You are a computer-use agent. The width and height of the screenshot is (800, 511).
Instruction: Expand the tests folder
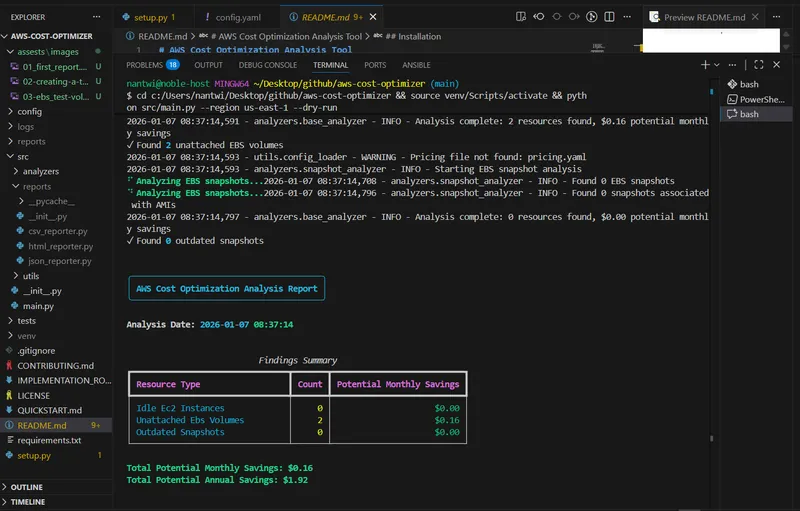pyautogui.click(x=10, y=320)
